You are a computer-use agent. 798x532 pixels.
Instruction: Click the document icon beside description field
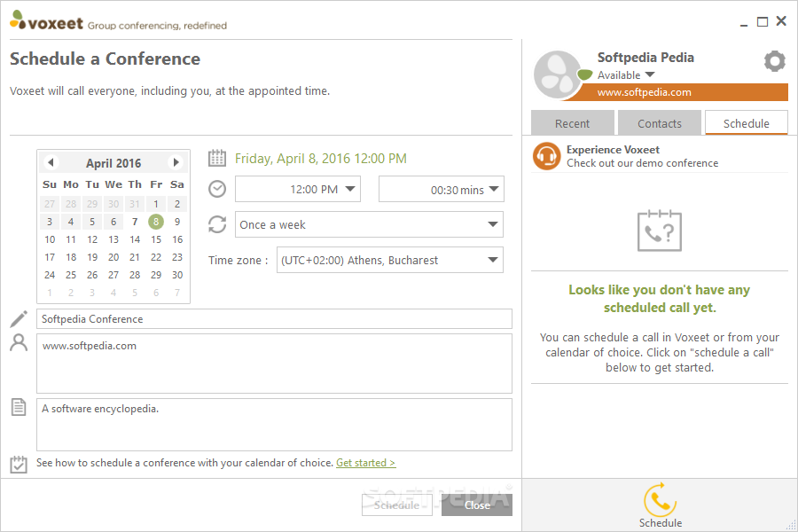(x=19, y=407)
